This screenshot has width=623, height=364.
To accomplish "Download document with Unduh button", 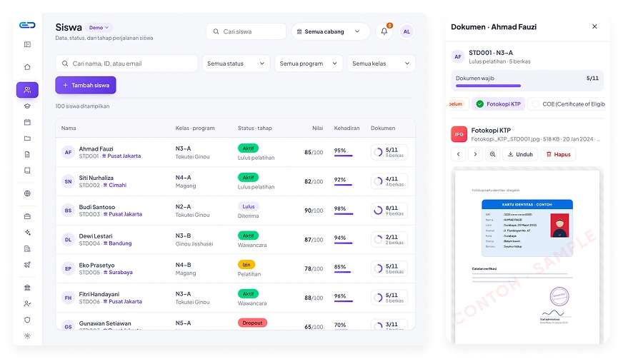I will [520, 154].
